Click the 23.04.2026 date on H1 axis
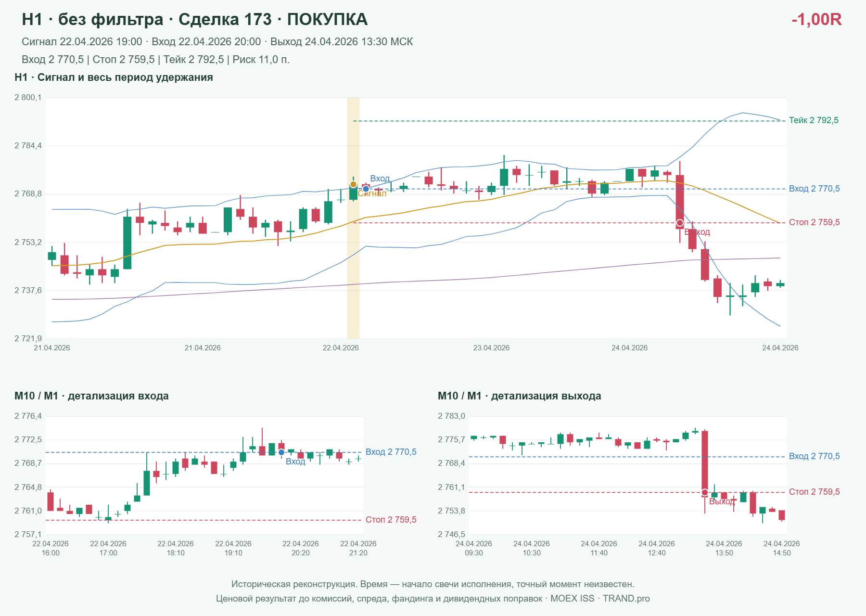The image size is (866, 616). pos(491,348)
